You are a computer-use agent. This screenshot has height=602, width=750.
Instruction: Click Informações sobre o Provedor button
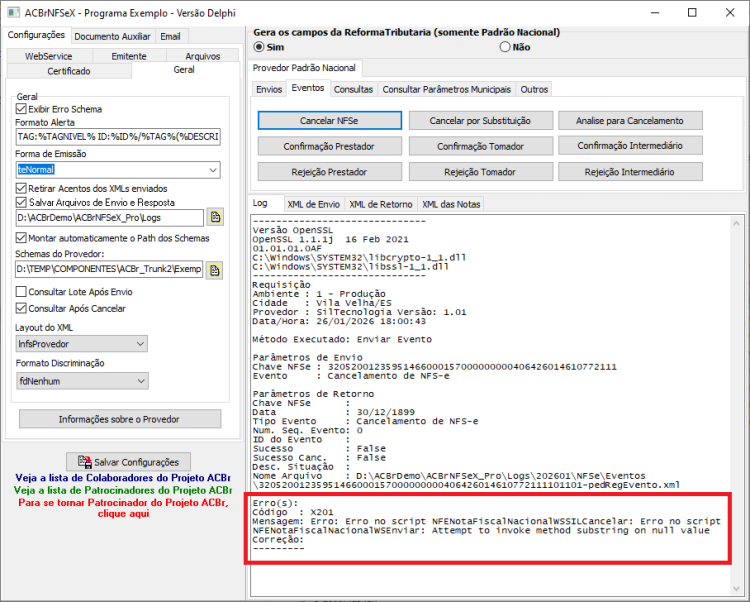coord(120,419)
